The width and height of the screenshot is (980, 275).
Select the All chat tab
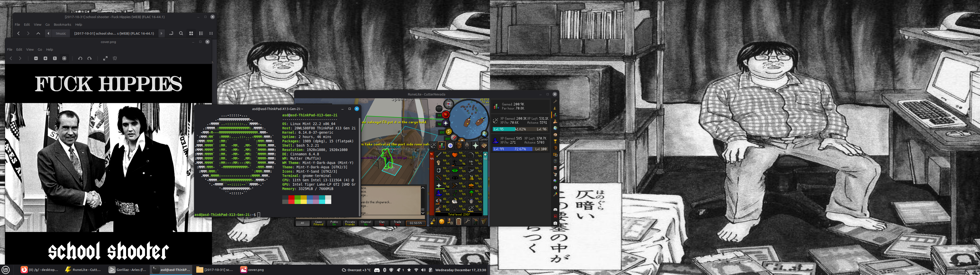pyautogui.click(x=302, y=223)
